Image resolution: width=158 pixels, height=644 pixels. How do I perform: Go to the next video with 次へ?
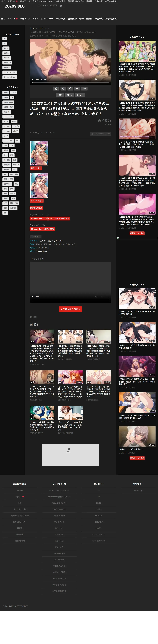(70, 95)
